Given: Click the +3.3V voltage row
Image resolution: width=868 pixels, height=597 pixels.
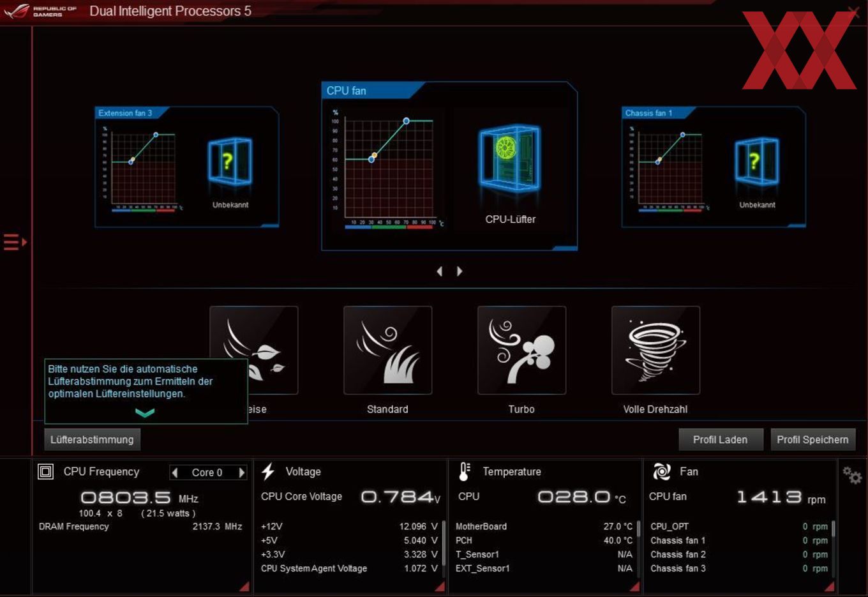Looking at the screenshot, I should tap(349, 555).
